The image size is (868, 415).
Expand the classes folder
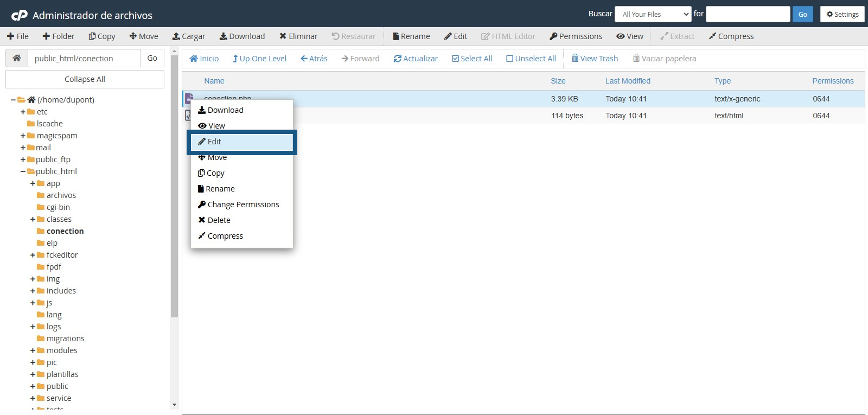(x=33, y=219)
